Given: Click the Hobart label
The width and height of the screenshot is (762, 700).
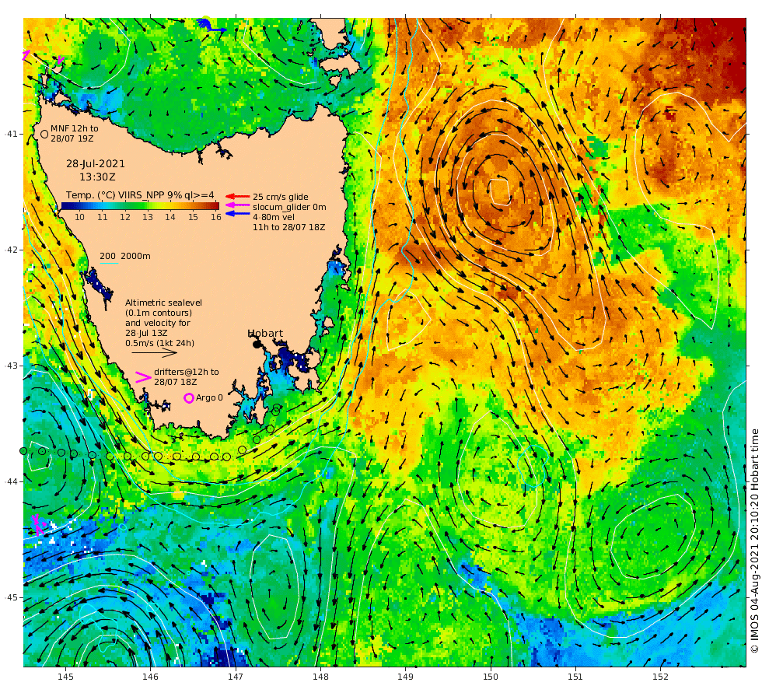Looking at the screenshot, I should 265,334.
